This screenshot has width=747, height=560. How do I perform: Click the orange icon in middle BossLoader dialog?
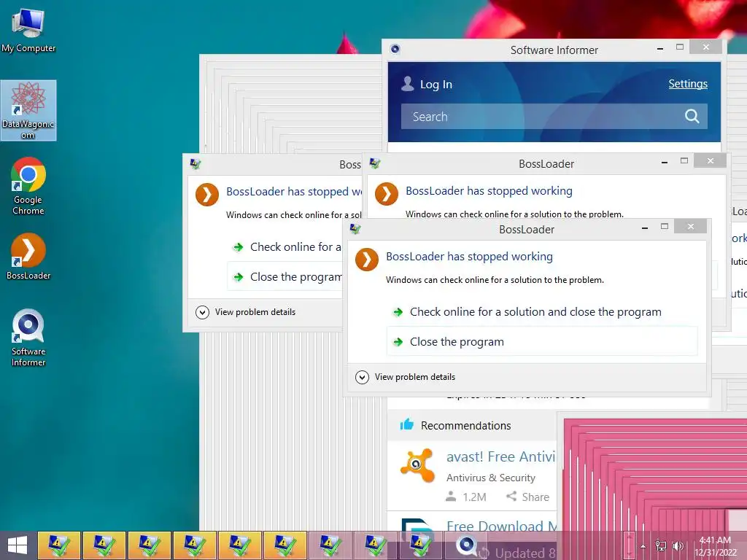[387, 194]
